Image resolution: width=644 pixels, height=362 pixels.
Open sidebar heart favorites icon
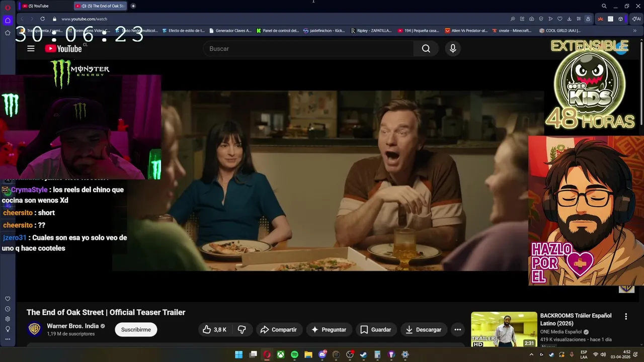point(8,299)
